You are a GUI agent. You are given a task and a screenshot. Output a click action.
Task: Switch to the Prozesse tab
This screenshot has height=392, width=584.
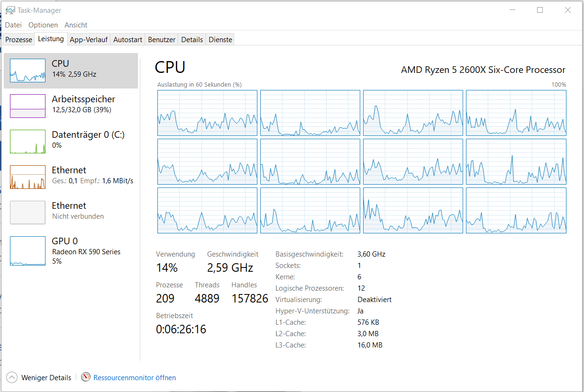click(x=19, y=40)
